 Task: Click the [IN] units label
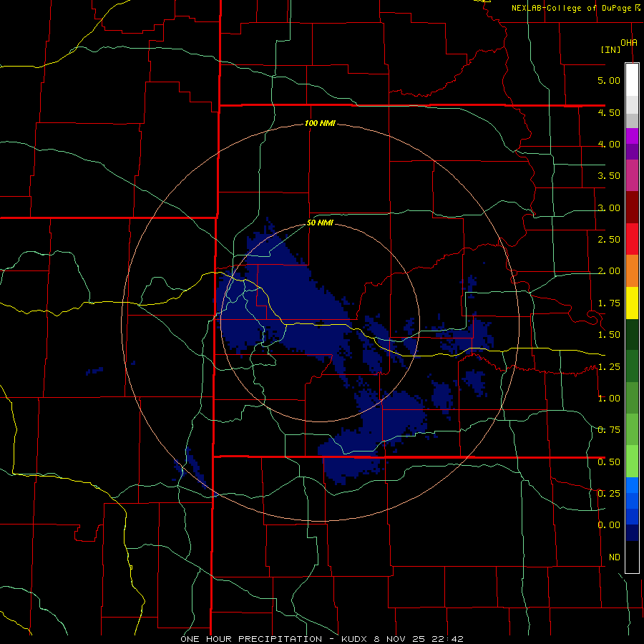[x=610, y=49]
